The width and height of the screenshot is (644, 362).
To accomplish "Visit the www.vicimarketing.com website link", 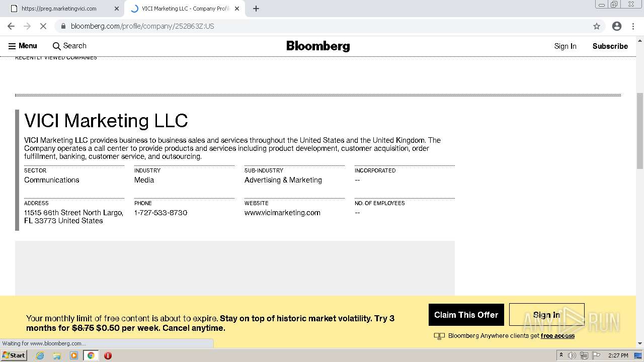I will click(x=282, y=213).
